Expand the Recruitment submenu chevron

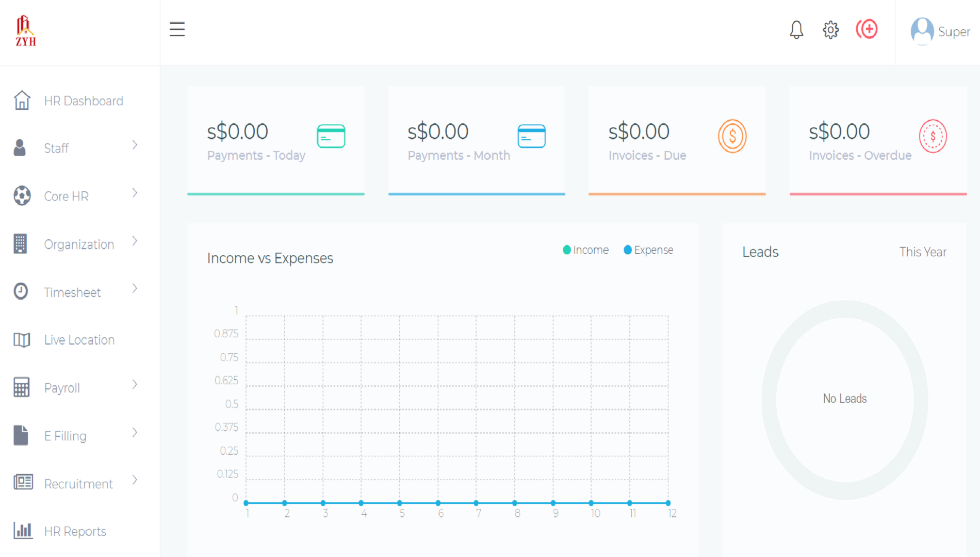pos(135,480)
